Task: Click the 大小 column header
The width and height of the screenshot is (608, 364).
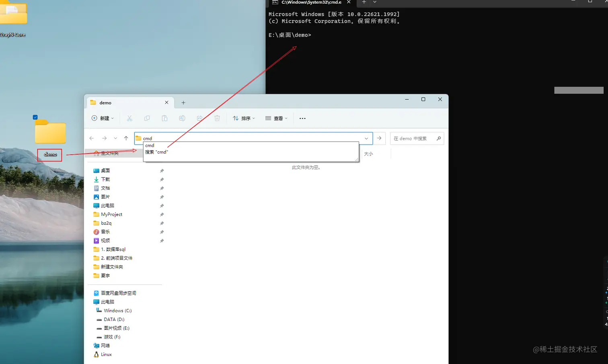Action: tap(368, 154)
